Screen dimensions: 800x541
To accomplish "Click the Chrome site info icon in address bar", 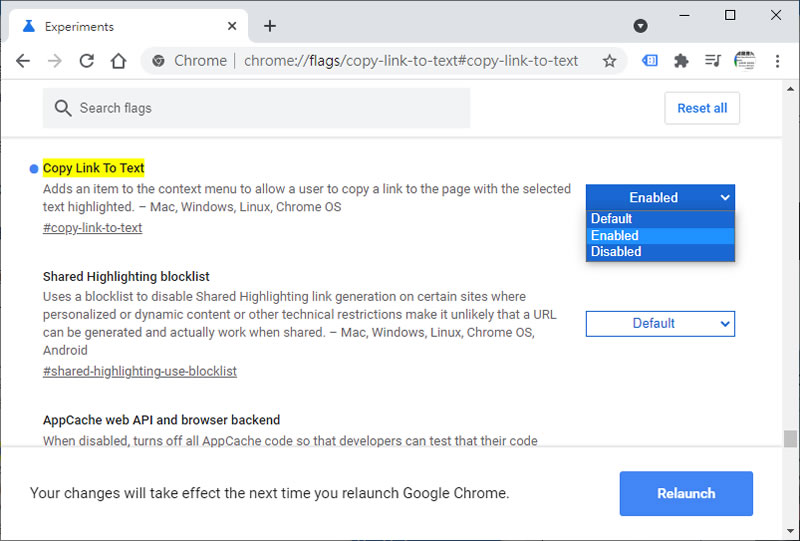I will 159,61.
